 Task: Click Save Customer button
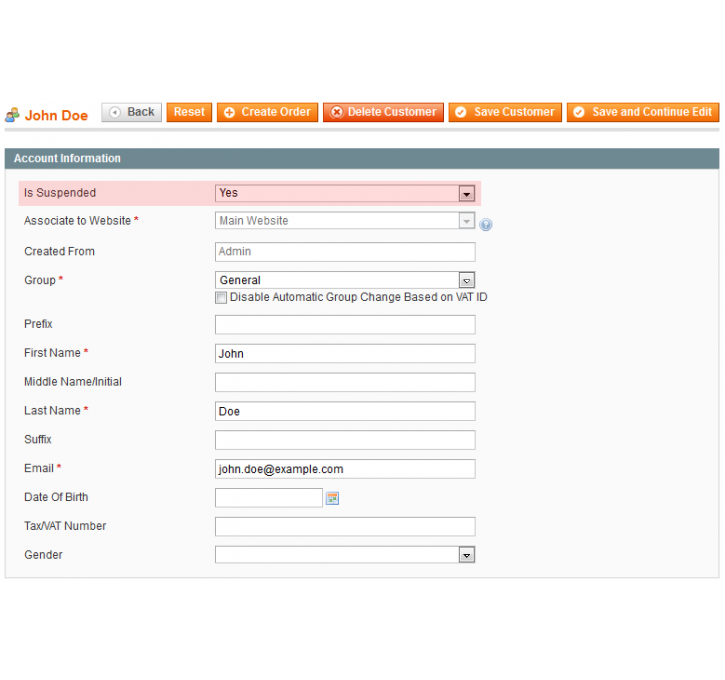point(505,112)
